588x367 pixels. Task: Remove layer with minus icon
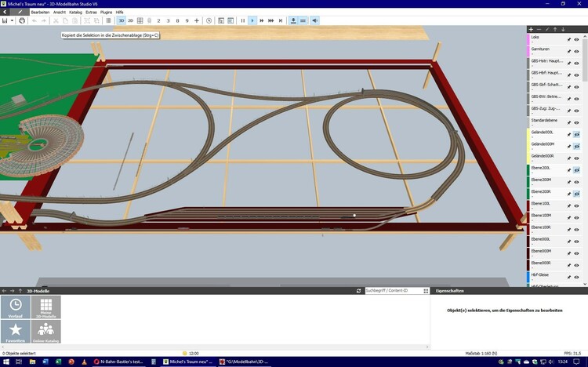(x=539, y=29)
